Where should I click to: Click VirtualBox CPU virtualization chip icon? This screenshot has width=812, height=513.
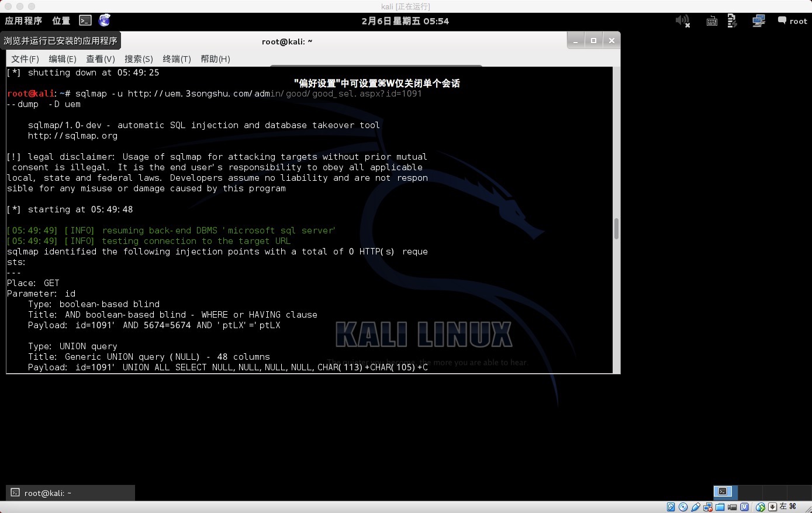[x=744, y=507]
